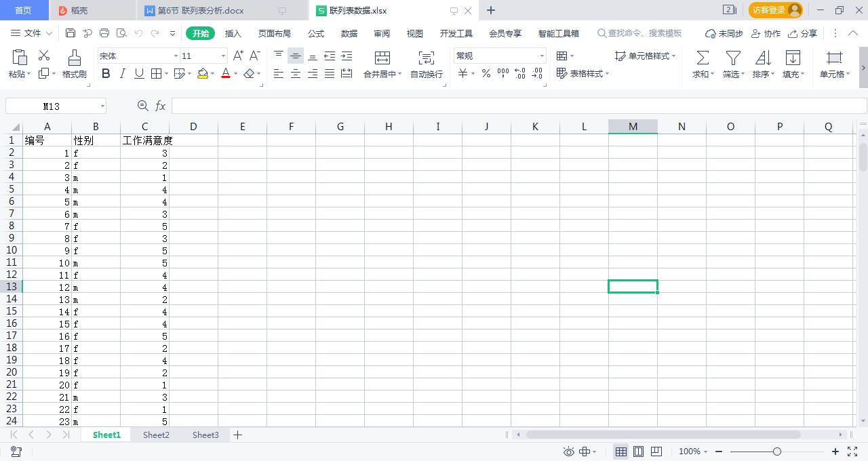Toggle the eye-protection mode icon
The height and width of the screenshot is (461, 868).
[x=569, y=451]
